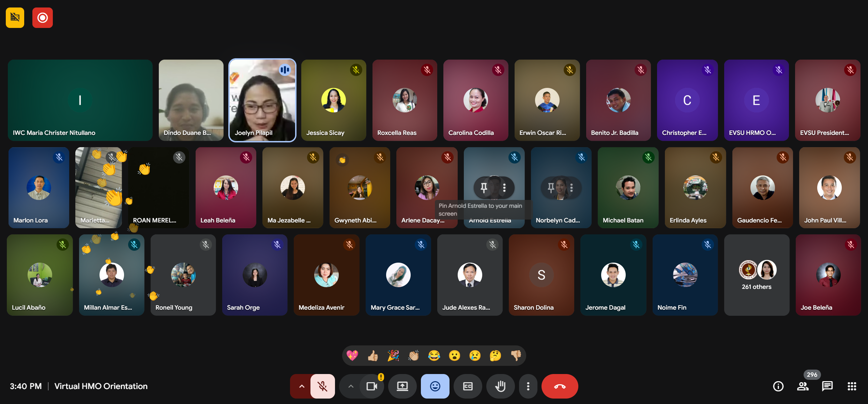
Task: Click the yellow captions-off icon at top left
Action: click(x=15, y=18)
